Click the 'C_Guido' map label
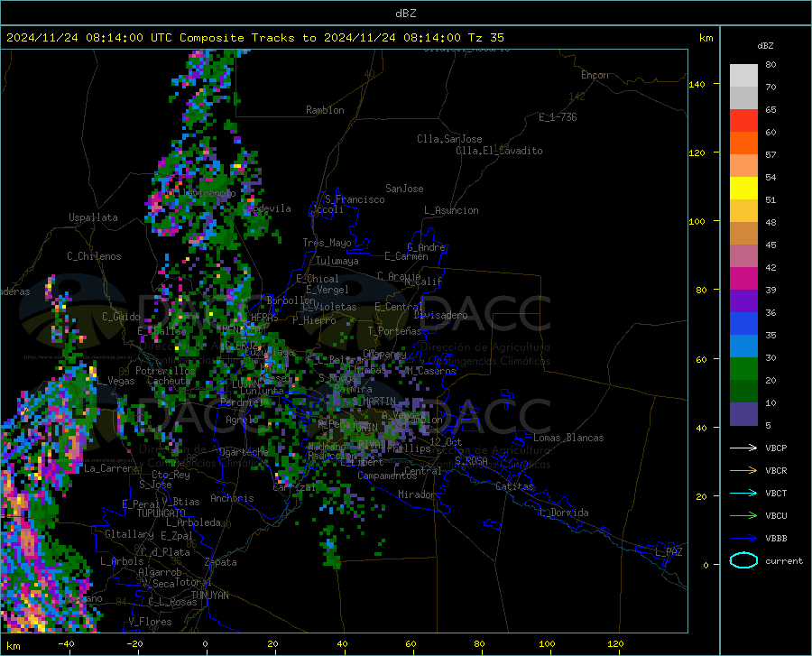 pyautogui.click(x=121, y=317)
